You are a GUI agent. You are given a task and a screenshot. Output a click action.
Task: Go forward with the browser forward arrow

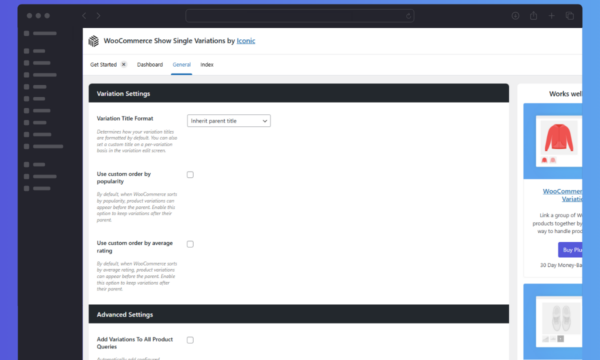point(98,16)
